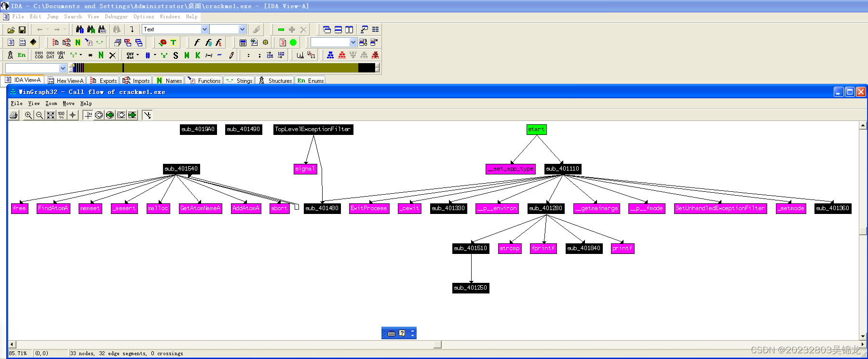This screenshot has height=359, width=868.
Task: Expand the Off dat offset dropdown arrow
Action: coord(137,55)
